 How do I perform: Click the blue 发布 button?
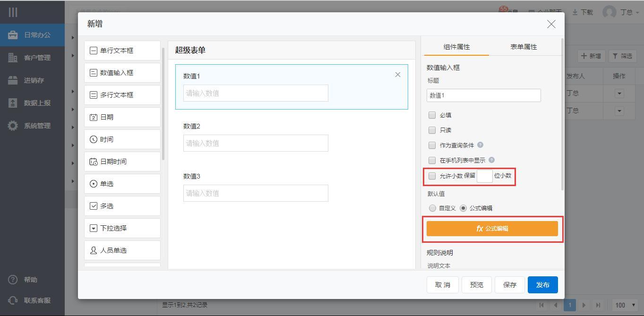click(542, 285)
